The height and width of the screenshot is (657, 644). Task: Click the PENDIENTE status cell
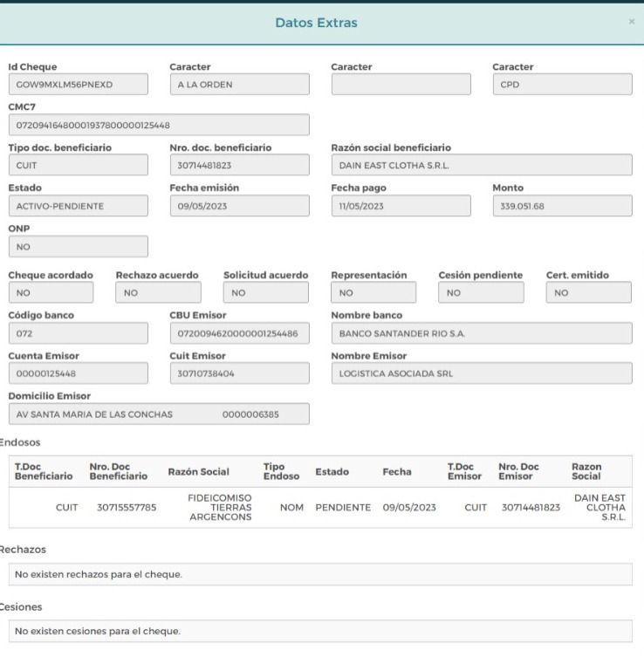343,508
